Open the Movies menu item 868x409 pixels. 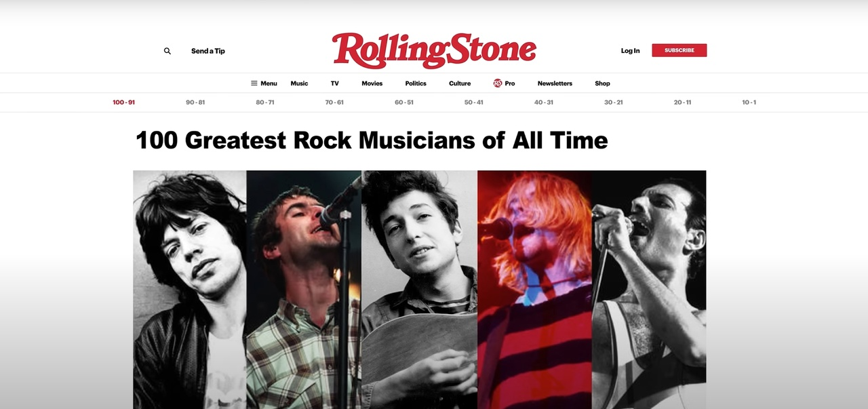pyautogui.click(x=372, y=83)
